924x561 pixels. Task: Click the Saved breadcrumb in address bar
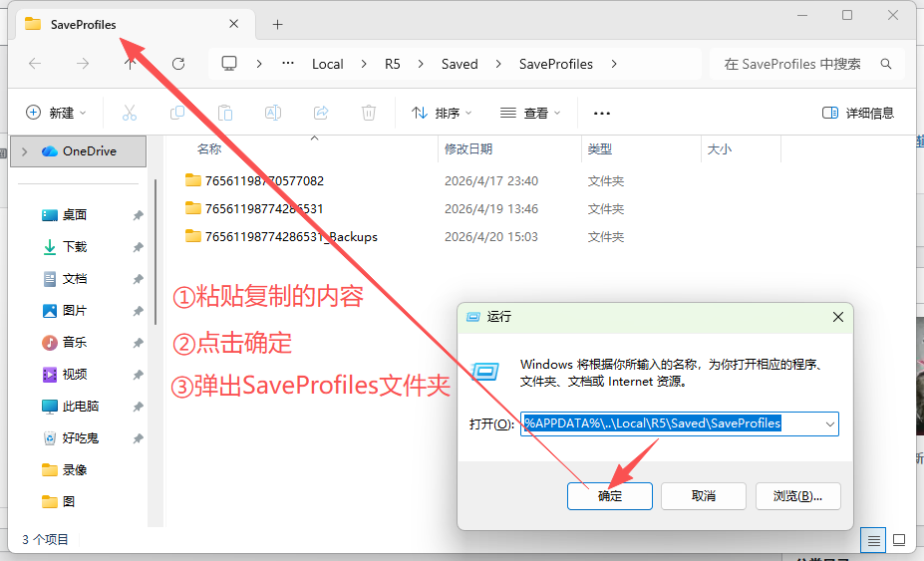coord(460,64)
